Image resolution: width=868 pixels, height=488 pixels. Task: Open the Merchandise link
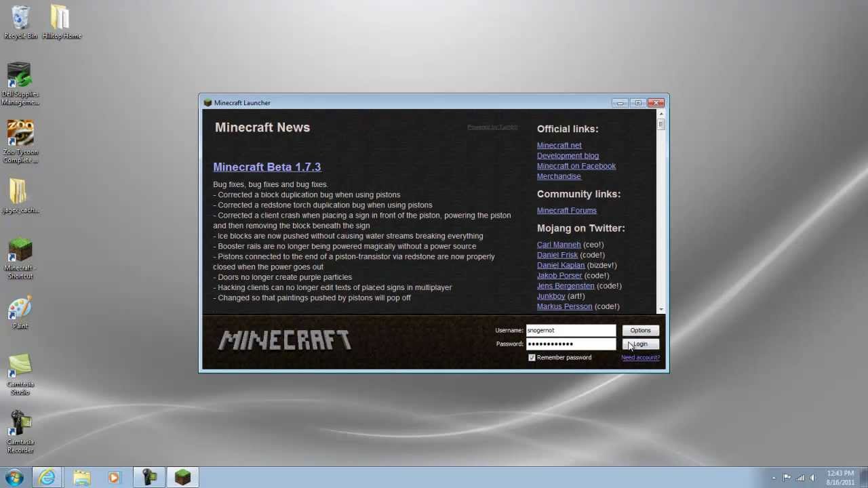pyautogui.click(x=559, y=176)
